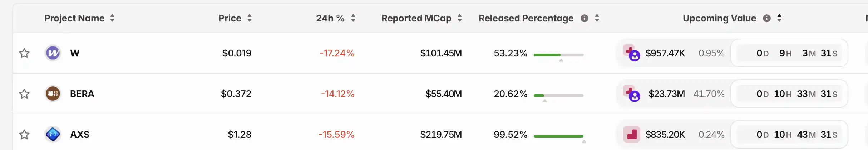Sort by Upcoming Value arrows
Screen dimensions: 868x150
click(779, 18)
